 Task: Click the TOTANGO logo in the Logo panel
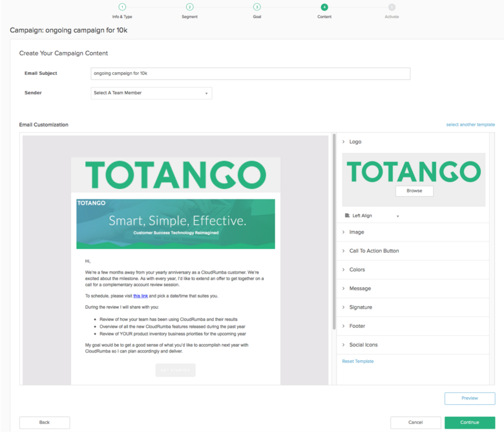click(414, 172)
